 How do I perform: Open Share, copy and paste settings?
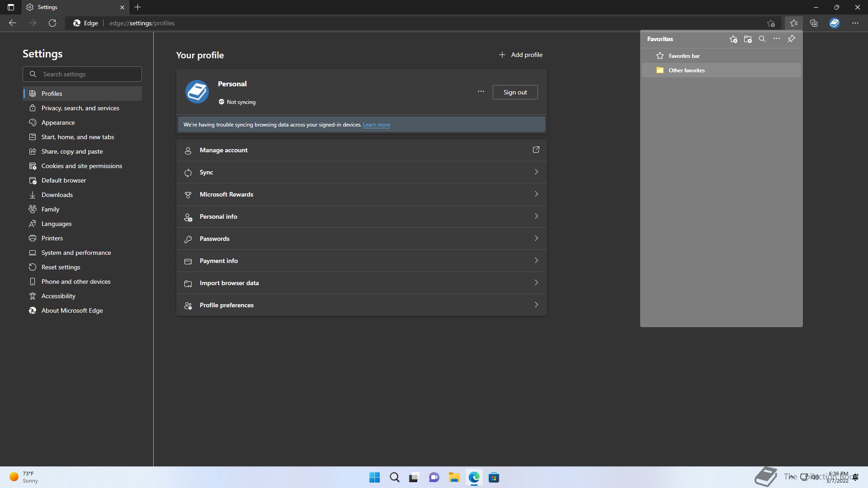click(x=82, y=151)
